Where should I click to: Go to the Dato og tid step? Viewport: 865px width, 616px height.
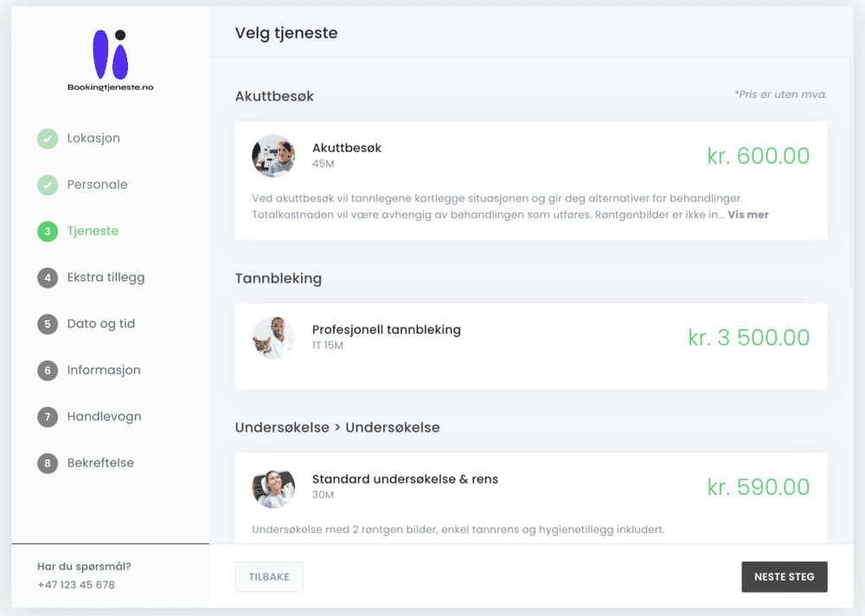coord(101,324)
